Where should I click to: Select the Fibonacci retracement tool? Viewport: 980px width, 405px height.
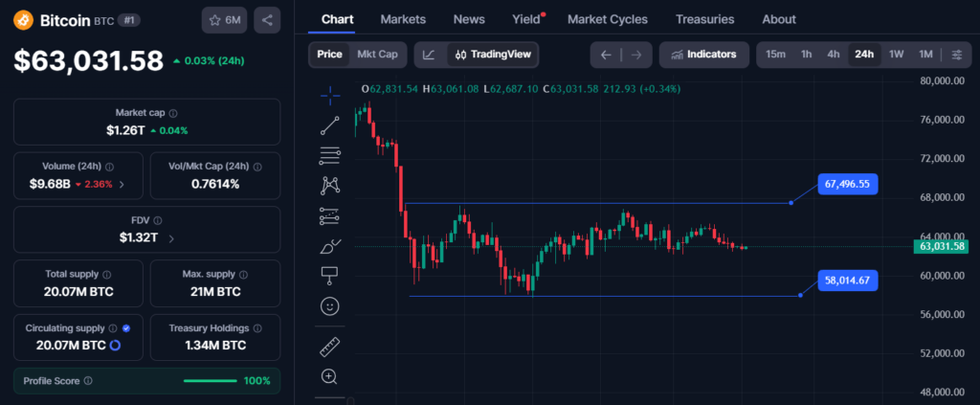point(330,156)
